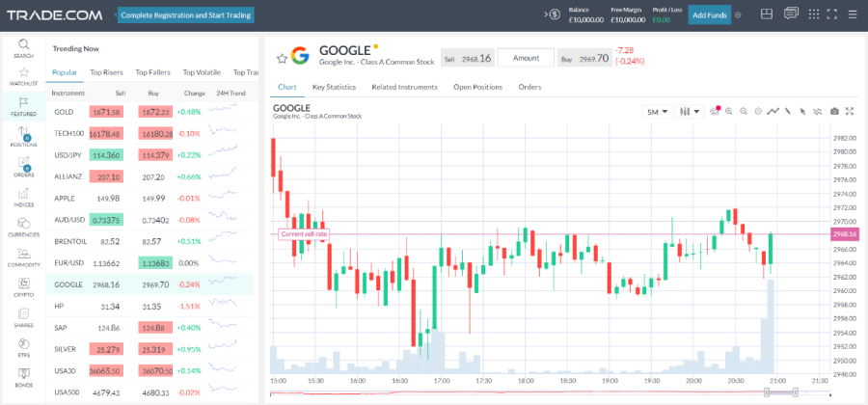Open the chart indicators wave icon
The height and width of the screenshot is (405, 868).
[817, 111]
